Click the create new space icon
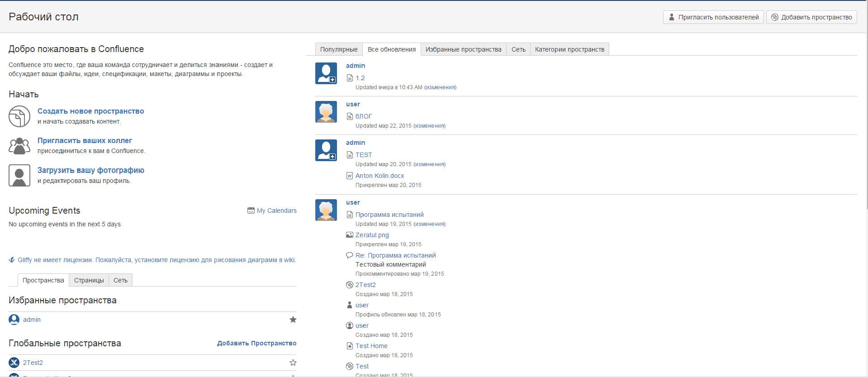 pos(19,116)
